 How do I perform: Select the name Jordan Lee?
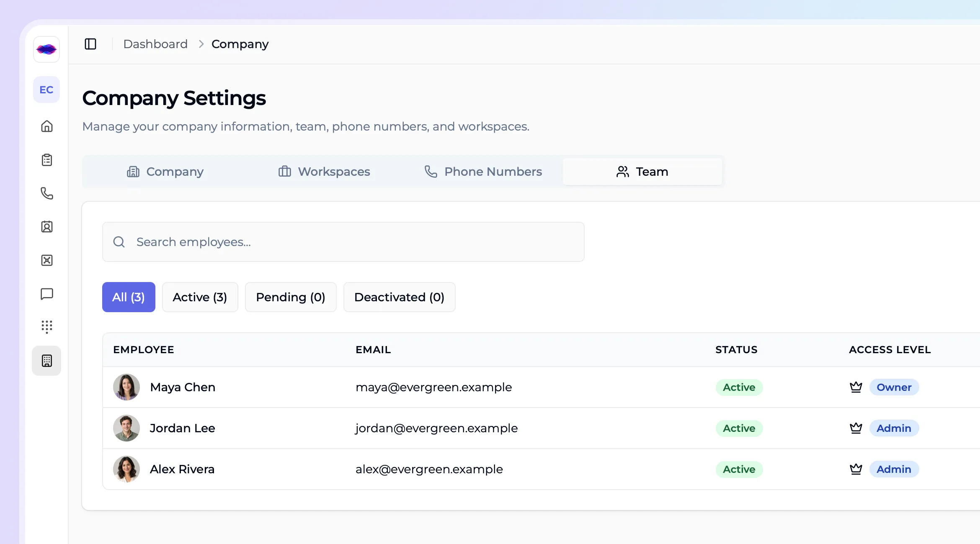[183, 428]
